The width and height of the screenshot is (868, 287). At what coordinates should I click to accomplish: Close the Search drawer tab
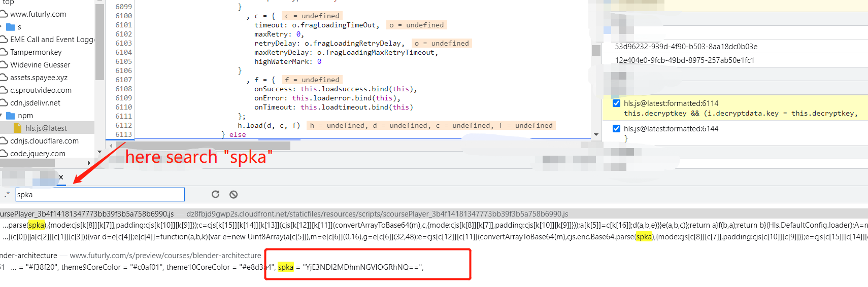point(61,177)
